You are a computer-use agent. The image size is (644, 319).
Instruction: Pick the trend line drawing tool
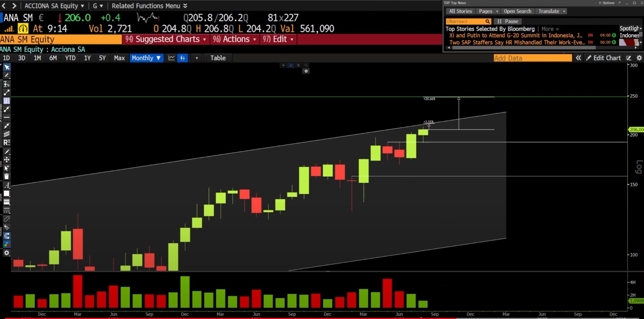click(7, 92)
